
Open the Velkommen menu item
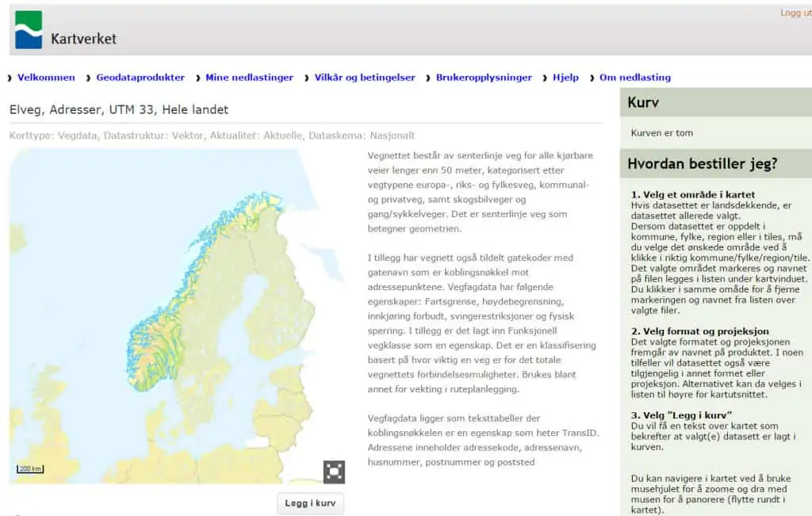point(46,77)
